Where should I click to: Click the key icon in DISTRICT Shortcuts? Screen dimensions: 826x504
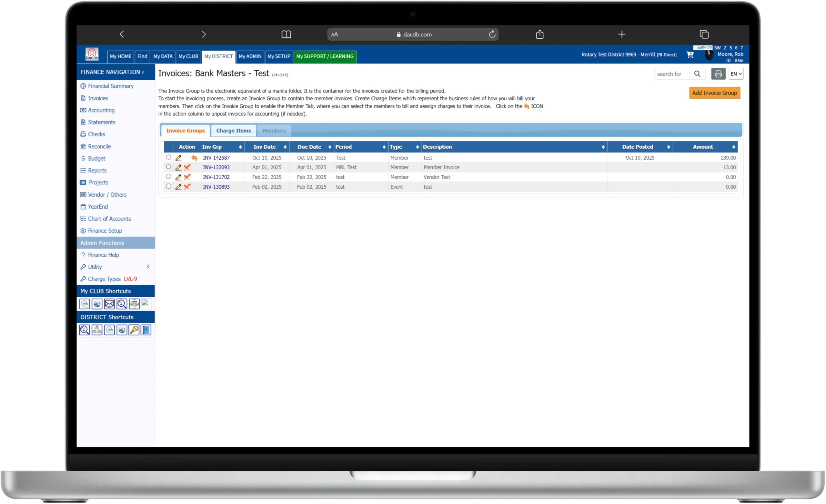134,330
